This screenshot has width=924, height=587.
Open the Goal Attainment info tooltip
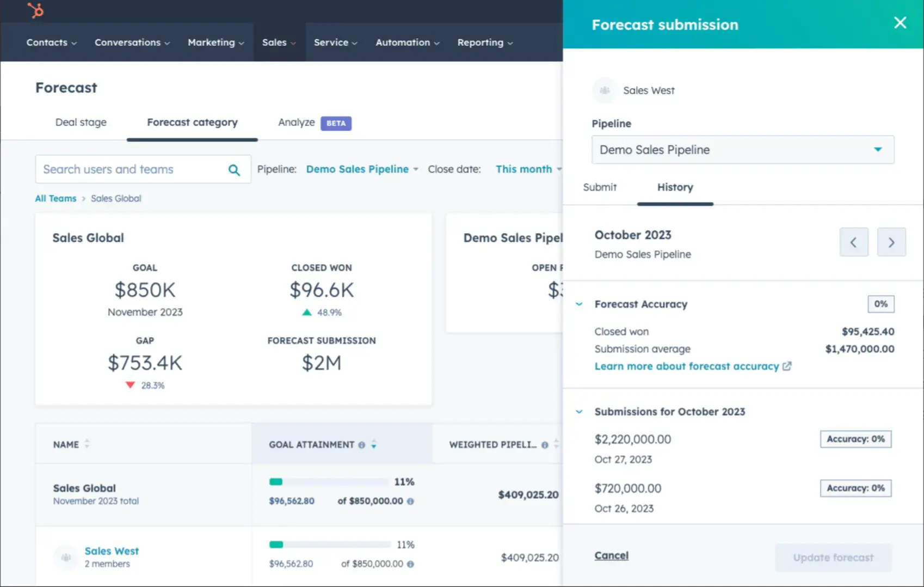(361, 445)
